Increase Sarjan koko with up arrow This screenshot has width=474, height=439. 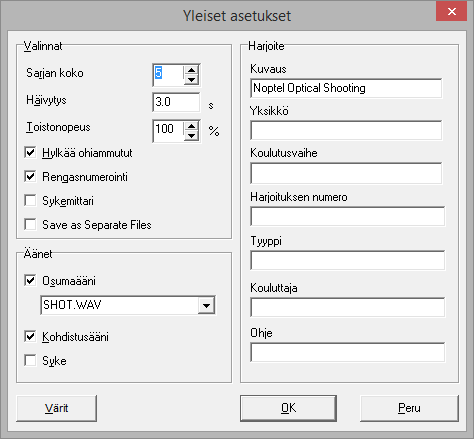(191, 70)
